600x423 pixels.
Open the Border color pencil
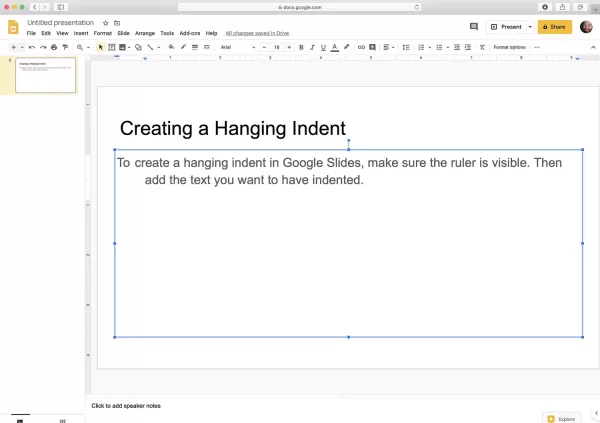tap(183, 47)
